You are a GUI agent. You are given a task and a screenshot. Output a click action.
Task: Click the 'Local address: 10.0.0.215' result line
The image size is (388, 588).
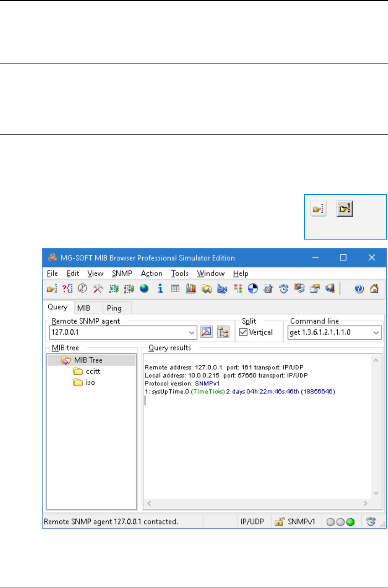226,376
